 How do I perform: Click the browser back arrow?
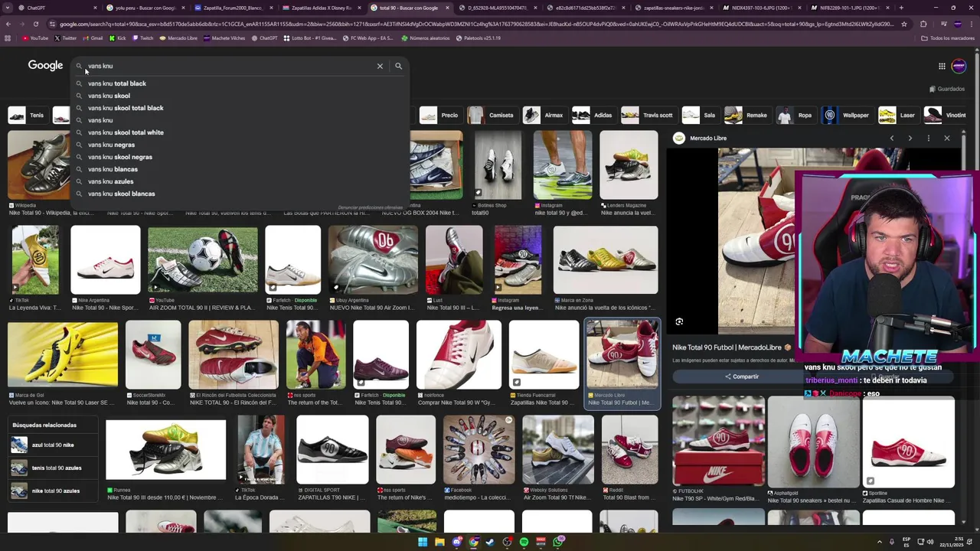(8, 24)
